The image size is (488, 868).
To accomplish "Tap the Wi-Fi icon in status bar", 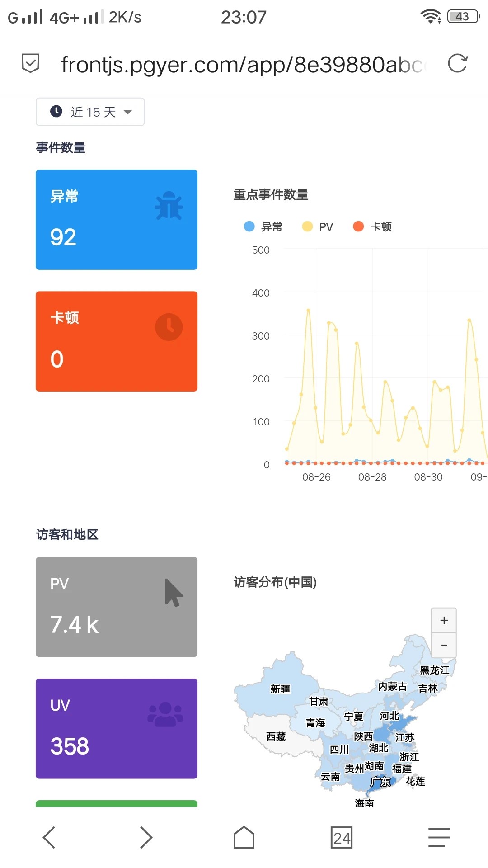I will 431,16.
